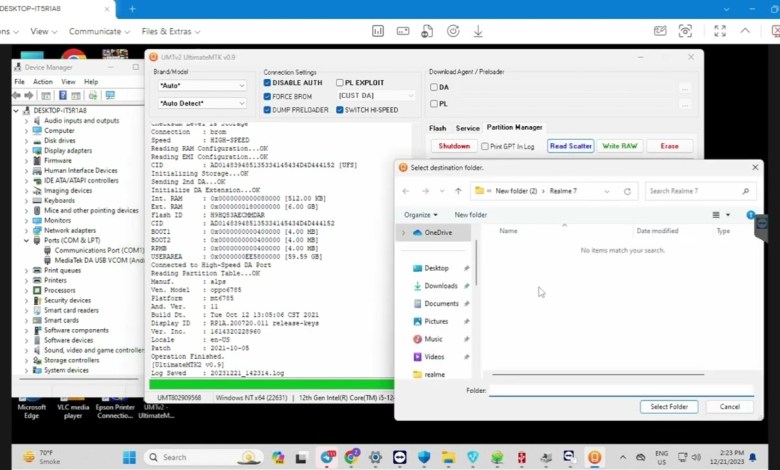Open Music folder in dialog sidebar
Screen dimensions: 780x470
coord(433,339)
